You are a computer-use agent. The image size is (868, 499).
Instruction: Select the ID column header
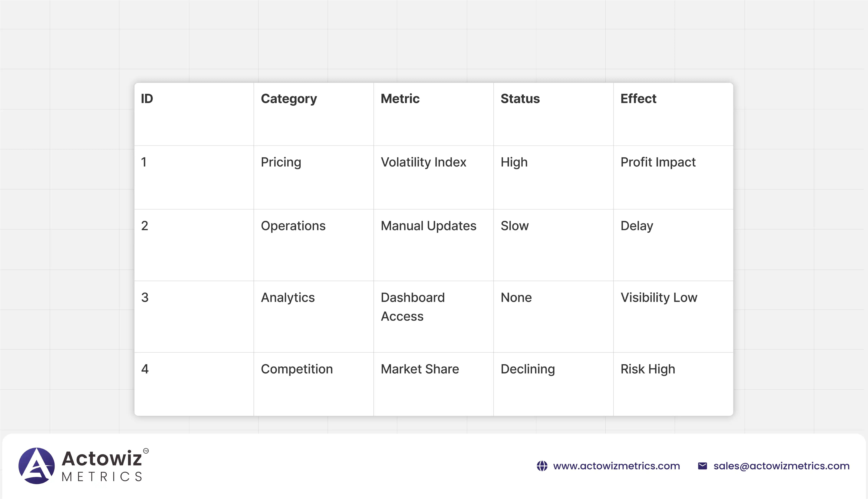[x=147, y=99]
